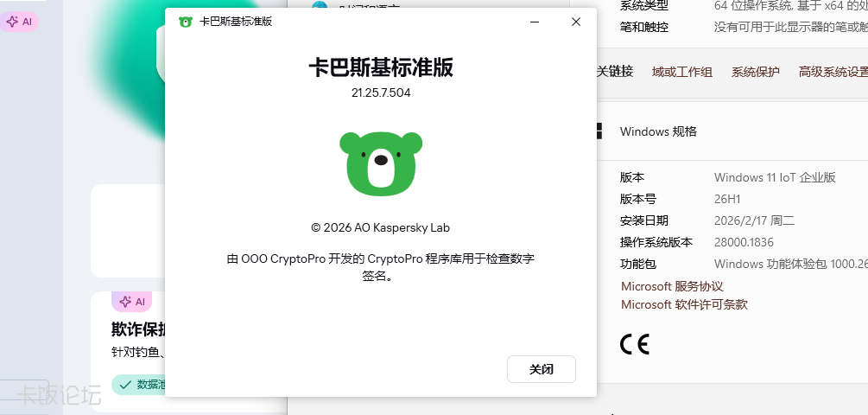The image size is (868, 415).
Task: Click the version number 21.25.7.504
Action: point(381,93)
